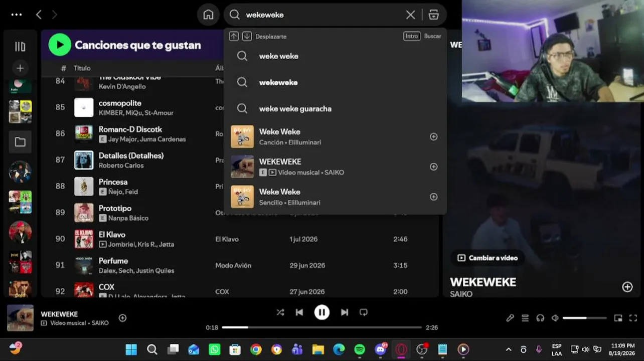Viewport: 644px width, 361px height.
Task: Open File Explorer from the taskbar
Action: pos(318,349)
